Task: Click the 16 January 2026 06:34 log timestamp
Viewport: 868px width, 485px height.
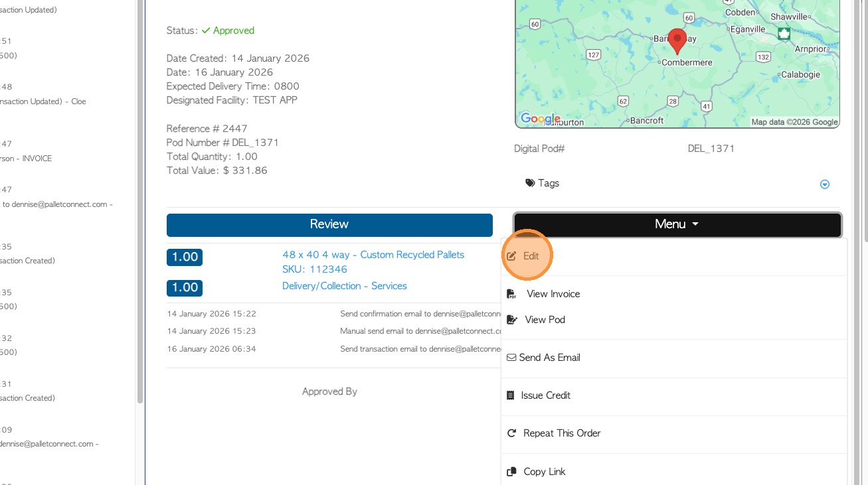Action: click(211, 349)
